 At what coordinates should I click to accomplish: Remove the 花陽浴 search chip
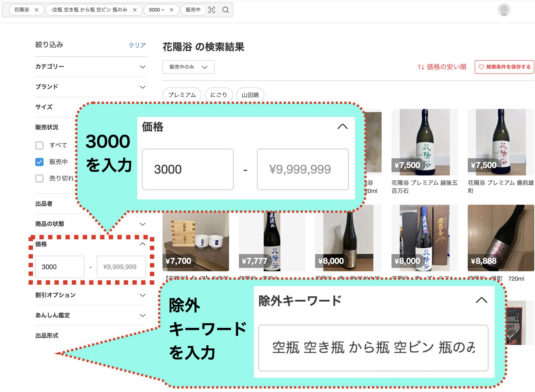37,10
